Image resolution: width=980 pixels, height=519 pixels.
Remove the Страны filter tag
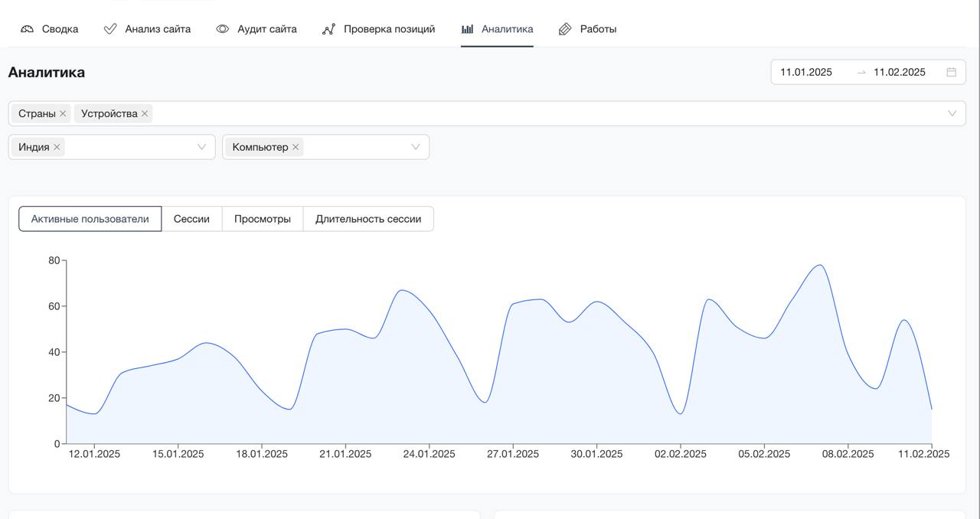coord(63,113)
